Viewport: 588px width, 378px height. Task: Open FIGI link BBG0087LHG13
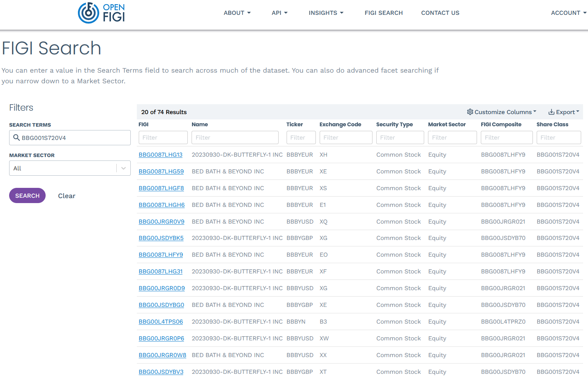pyautogui.click(x=160, y=155)
